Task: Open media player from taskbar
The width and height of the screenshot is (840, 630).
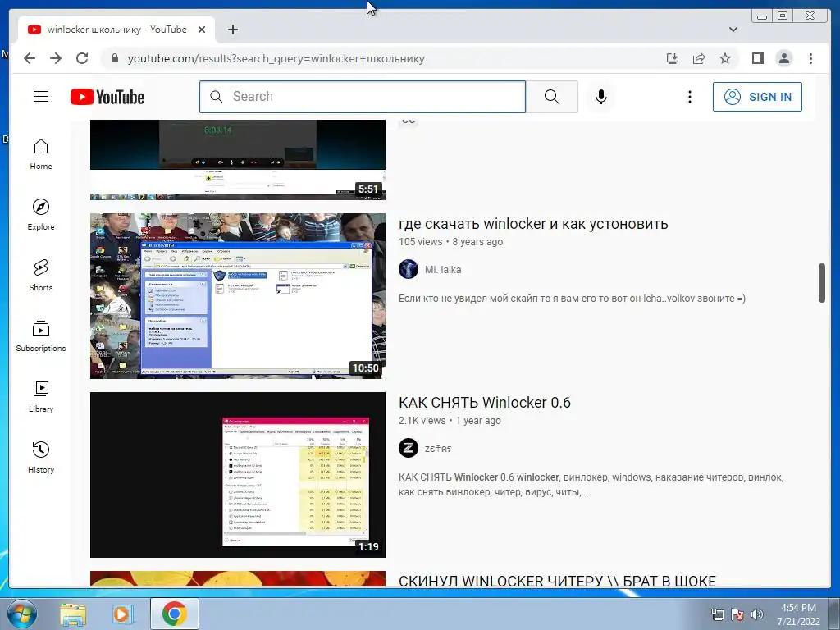Action: click(x=123, y=614)
